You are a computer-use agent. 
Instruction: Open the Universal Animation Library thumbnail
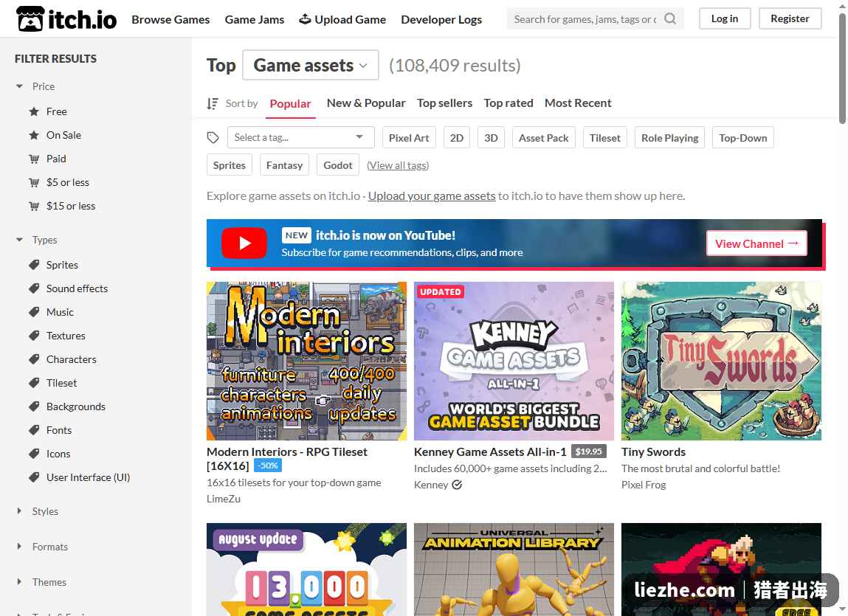514,570
